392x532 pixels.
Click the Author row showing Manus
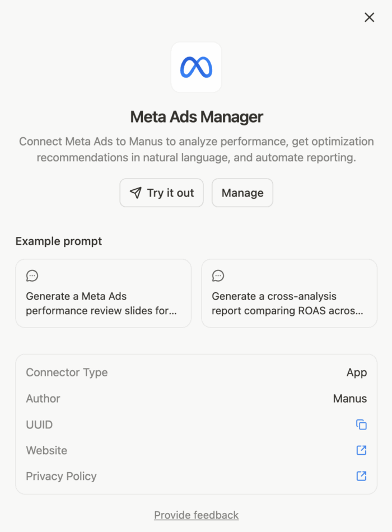pos(196,398)
